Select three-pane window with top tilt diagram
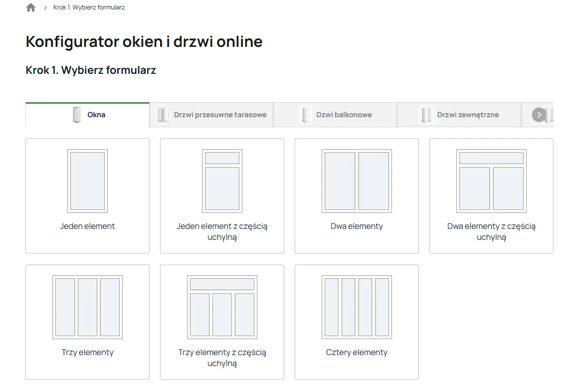 [222, 307]
